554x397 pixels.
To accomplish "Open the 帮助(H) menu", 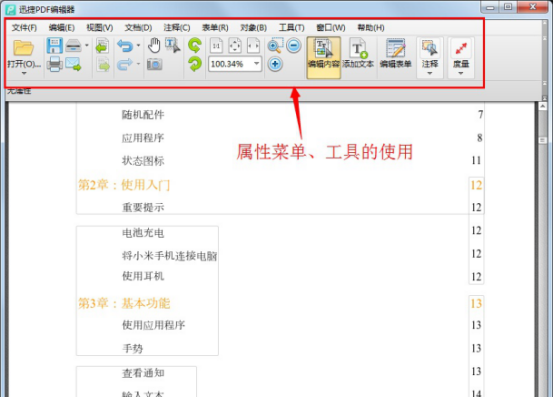I will (371, 28).
